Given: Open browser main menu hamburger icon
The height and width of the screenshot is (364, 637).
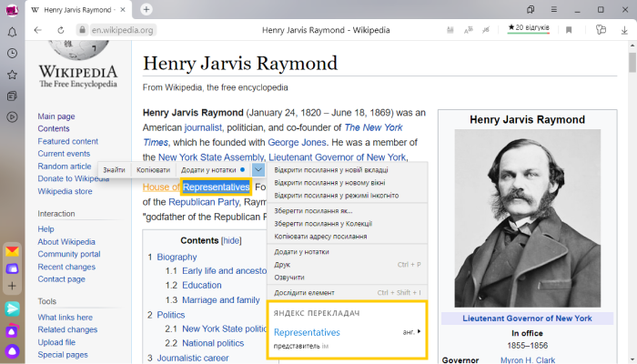Looking at the screenshot, I should point(553,9).
